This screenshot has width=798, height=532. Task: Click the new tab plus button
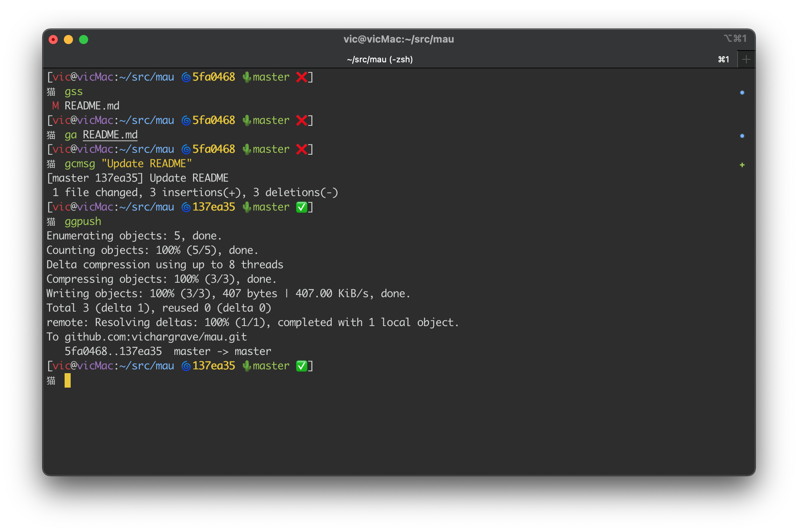(x=746, y=59)
